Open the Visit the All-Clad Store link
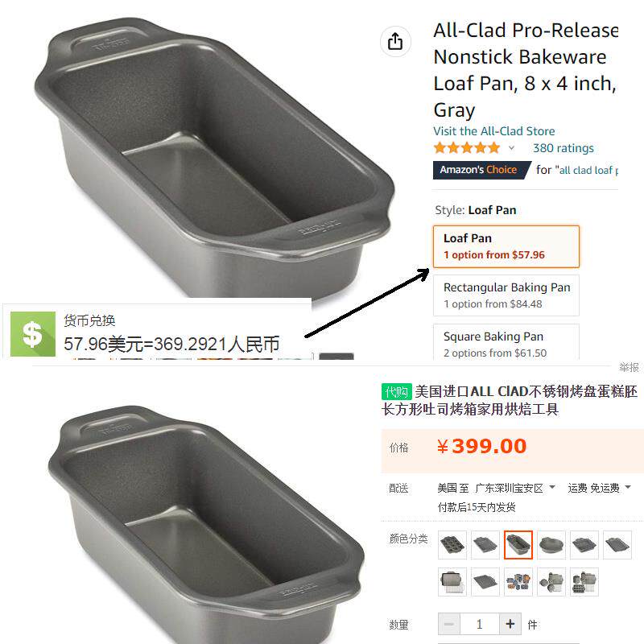 (494, 131)
